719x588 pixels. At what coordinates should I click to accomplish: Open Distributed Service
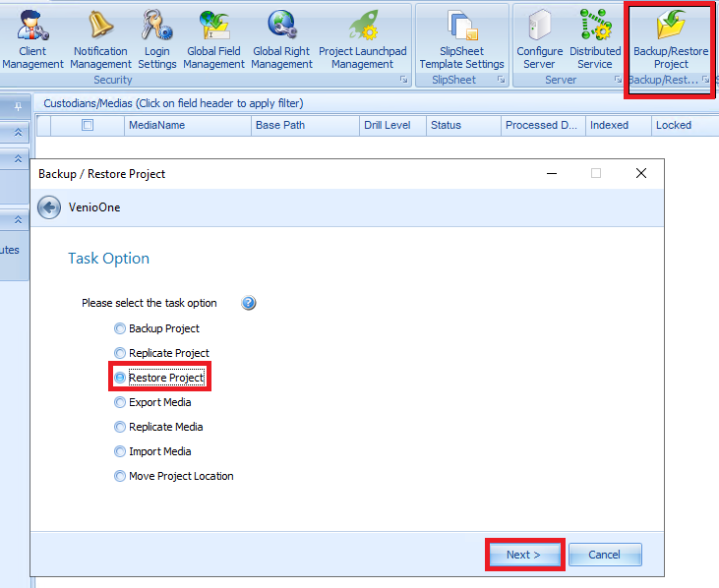point(595,40)
